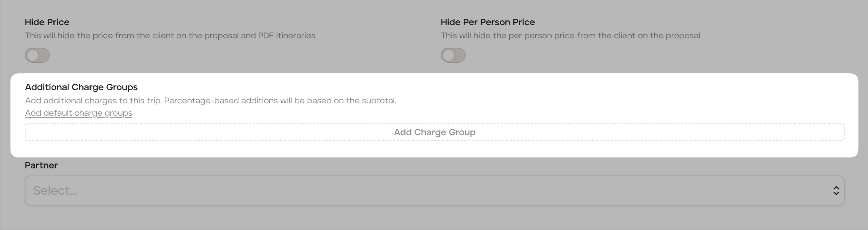Click the percentage-based additions description text
The image size is (868, 230).
point(280,101)
